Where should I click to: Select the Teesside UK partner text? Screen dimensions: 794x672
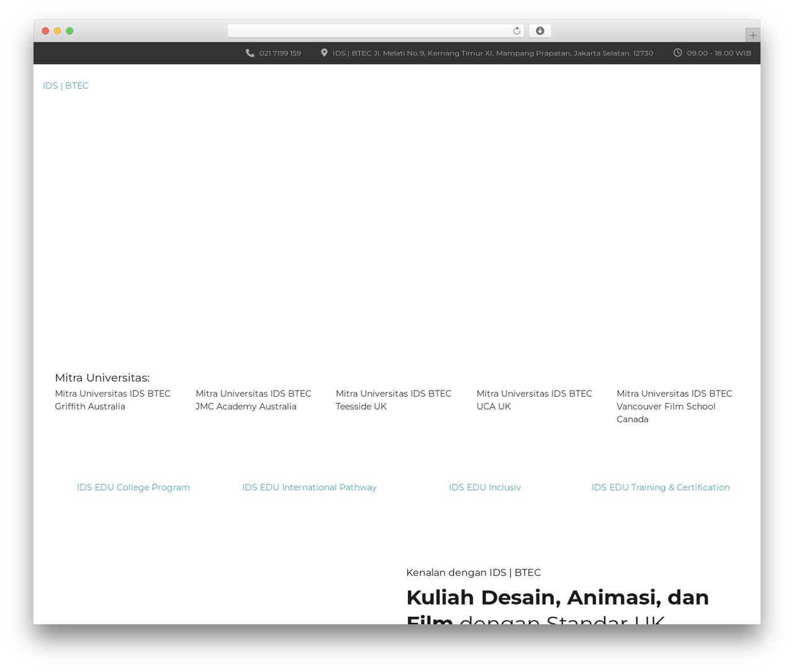393,400
